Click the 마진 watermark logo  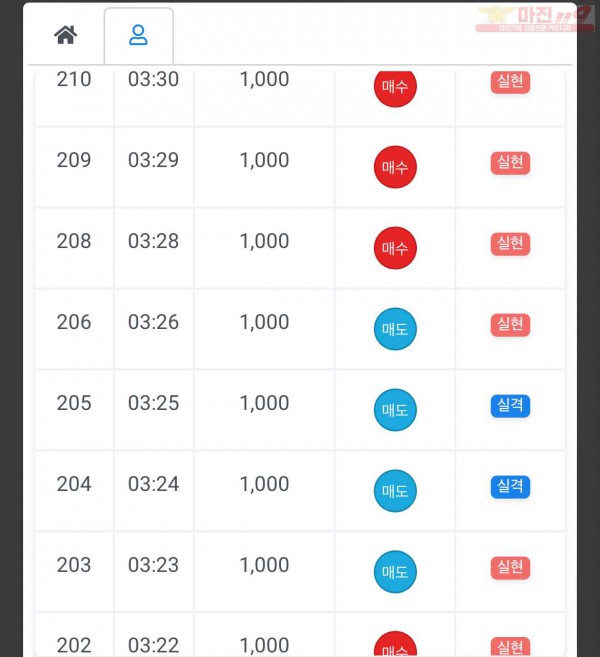click(535, 19)
